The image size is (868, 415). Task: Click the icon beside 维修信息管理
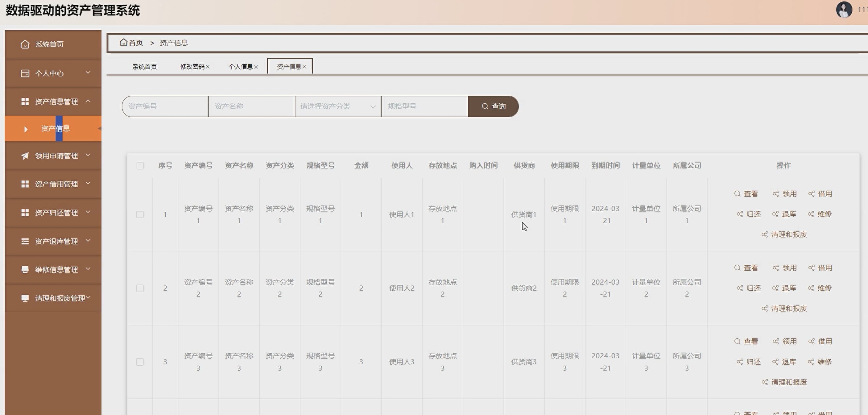point(25,270)
